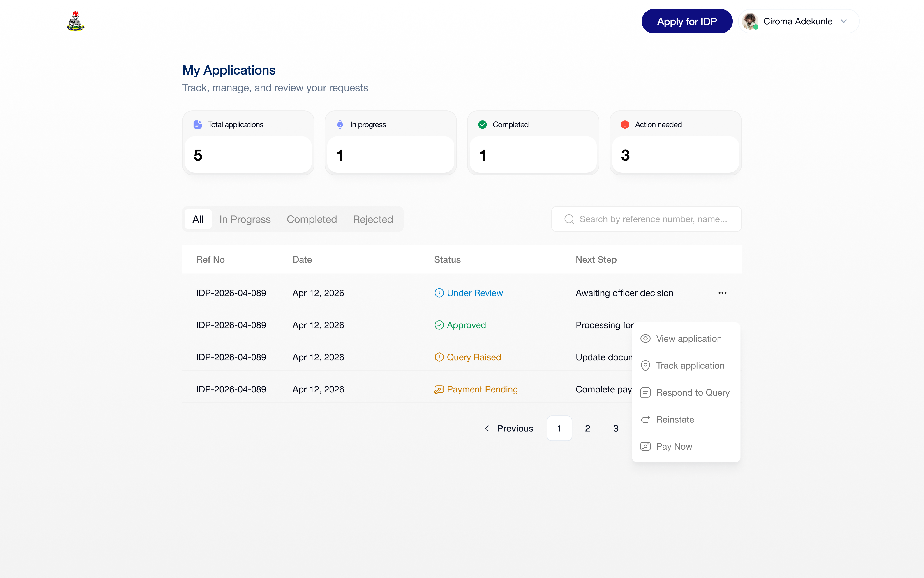Click Ciroma Adekunle's profile avatar

tap(750, 21)
